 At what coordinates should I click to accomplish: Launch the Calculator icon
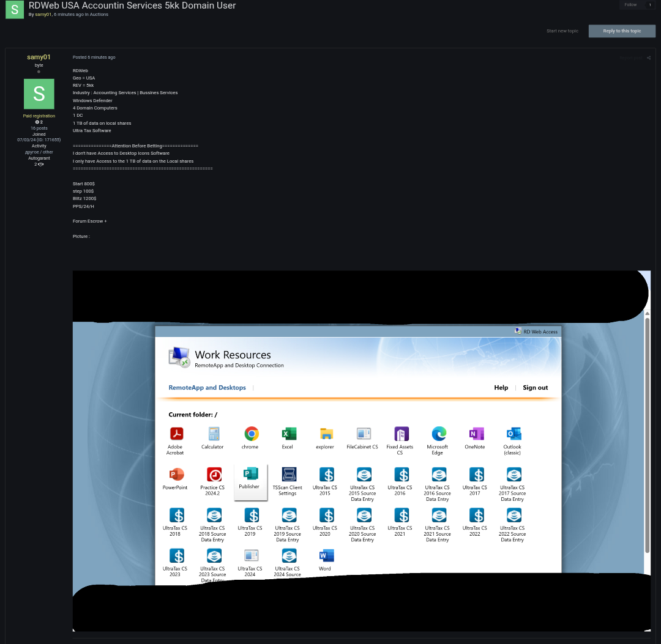tap(213, 434)
